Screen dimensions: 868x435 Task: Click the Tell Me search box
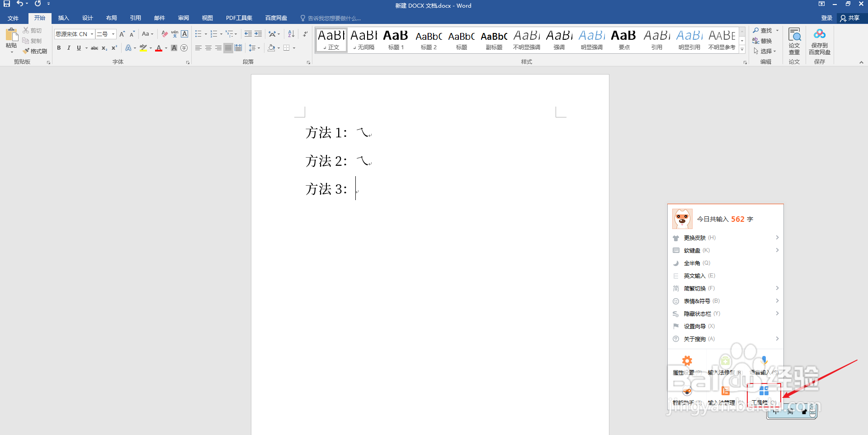tap(331, 18)
